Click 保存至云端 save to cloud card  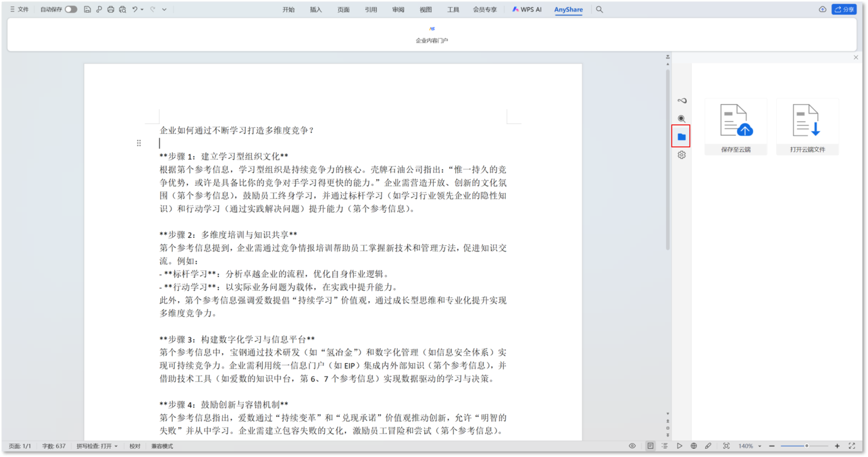point(736,127)
